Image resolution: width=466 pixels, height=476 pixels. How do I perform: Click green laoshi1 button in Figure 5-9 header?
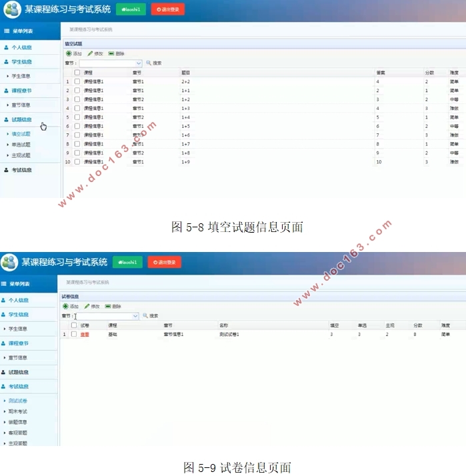[127, 262]
